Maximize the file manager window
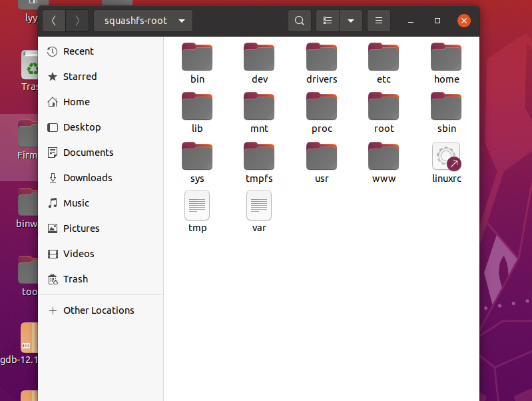The height and width of the screenshot is (401, 532). pyautogui.click(x=437, y=21)
